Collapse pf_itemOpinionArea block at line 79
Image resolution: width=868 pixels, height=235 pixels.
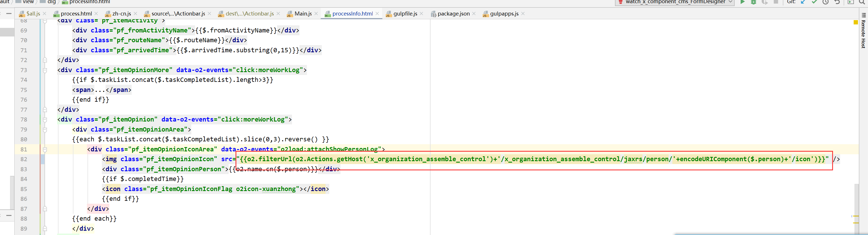click(45, 130)
